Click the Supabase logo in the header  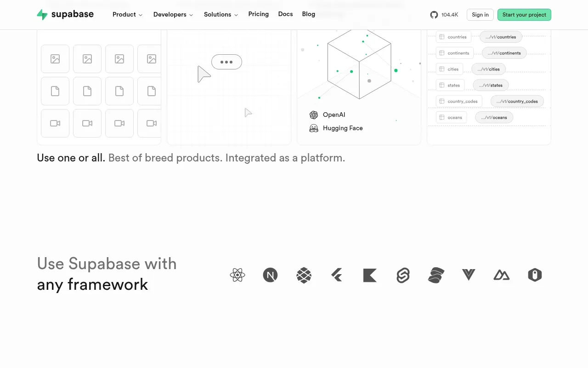(x=65, y=15)
